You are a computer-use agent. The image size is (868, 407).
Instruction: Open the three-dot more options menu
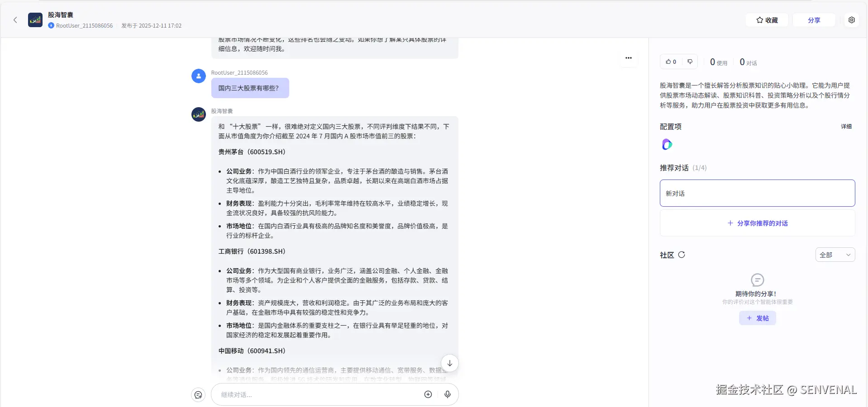coord(629,58)
